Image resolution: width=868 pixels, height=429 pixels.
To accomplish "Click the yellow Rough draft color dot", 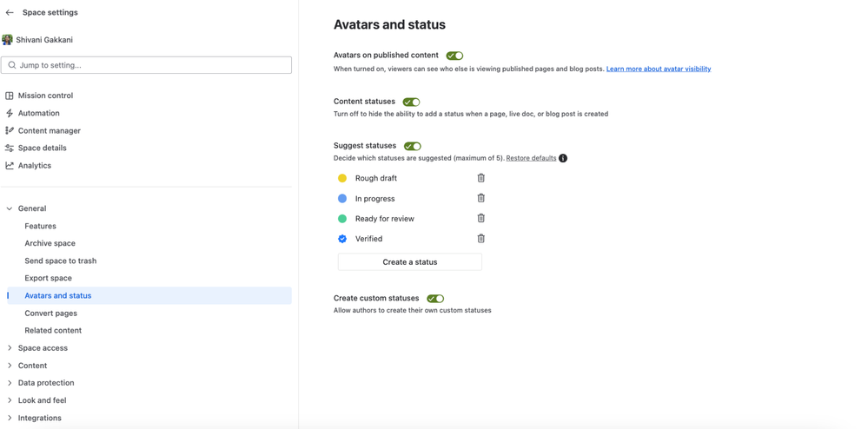I will (342, 178).
